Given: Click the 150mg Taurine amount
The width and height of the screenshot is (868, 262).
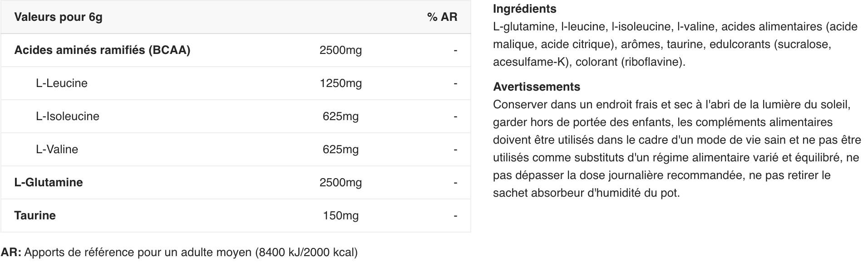Looking at the screenshot, I should 340,216.
